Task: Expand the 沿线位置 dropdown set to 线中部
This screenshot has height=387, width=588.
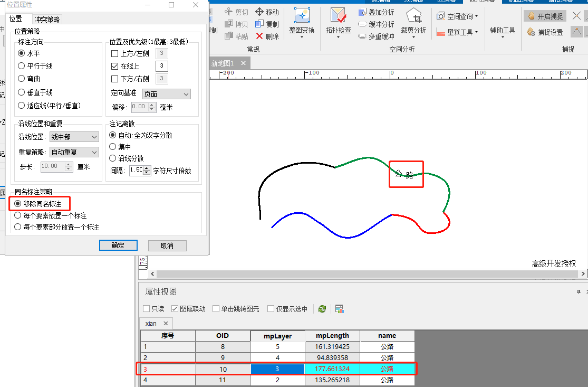Action: [74, 137]
